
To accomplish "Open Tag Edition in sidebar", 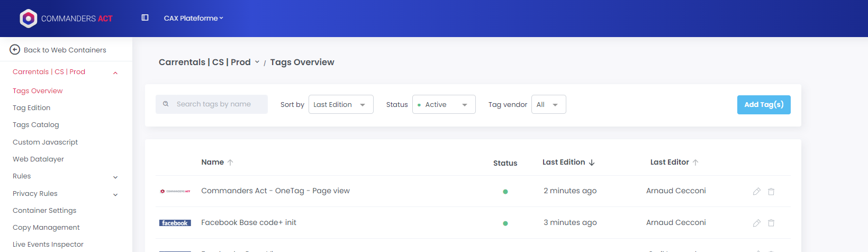I will [32, 108].
